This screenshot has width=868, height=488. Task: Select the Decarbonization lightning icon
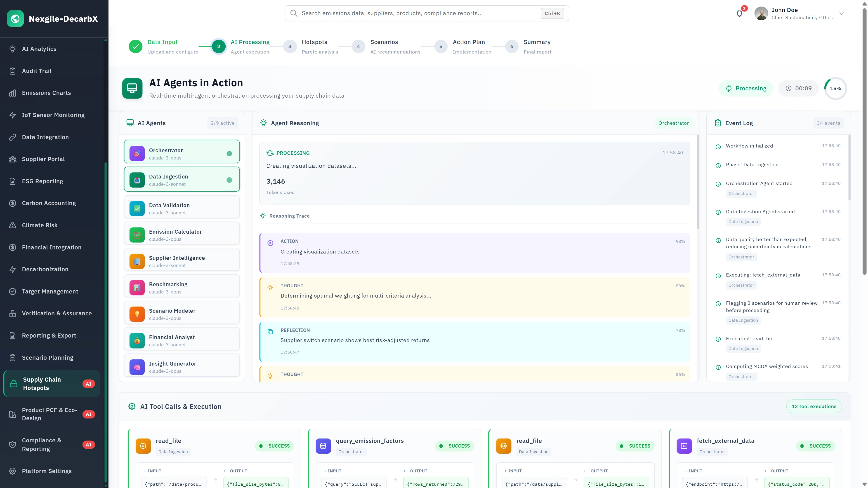coord(12,269)
